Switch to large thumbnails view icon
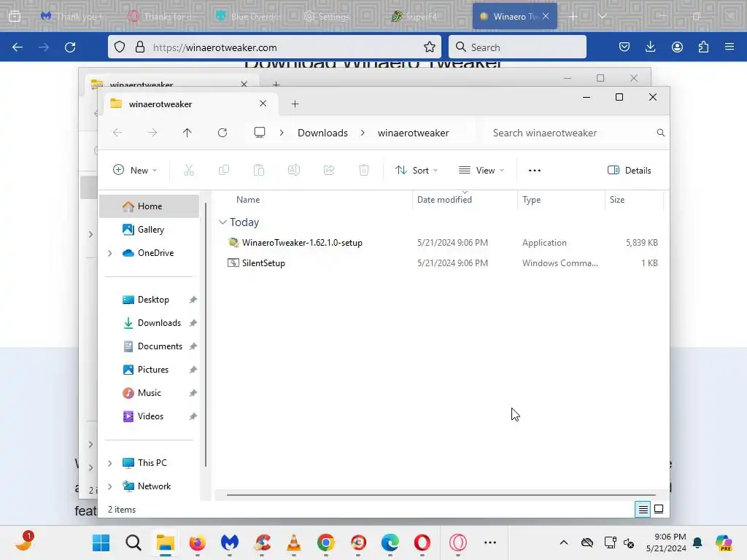 (x=659, y=510)
